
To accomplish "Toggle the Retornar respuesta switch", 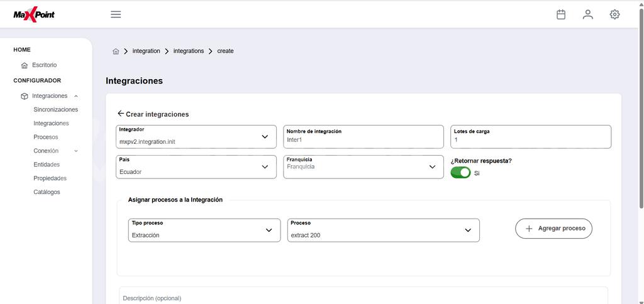I will [460, 173].
